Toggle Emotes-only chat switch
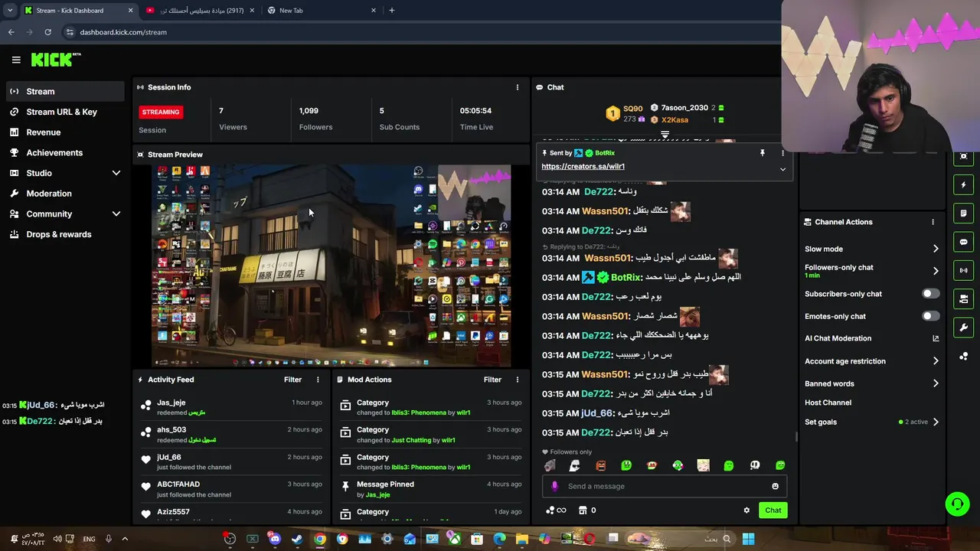 tap(930, 316)
